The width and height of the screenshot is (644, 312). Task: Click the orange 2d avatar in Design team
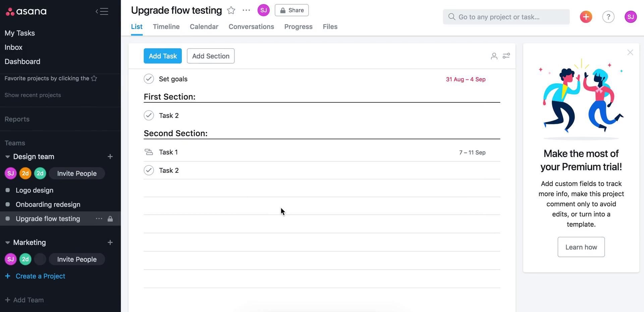(25, 173)
